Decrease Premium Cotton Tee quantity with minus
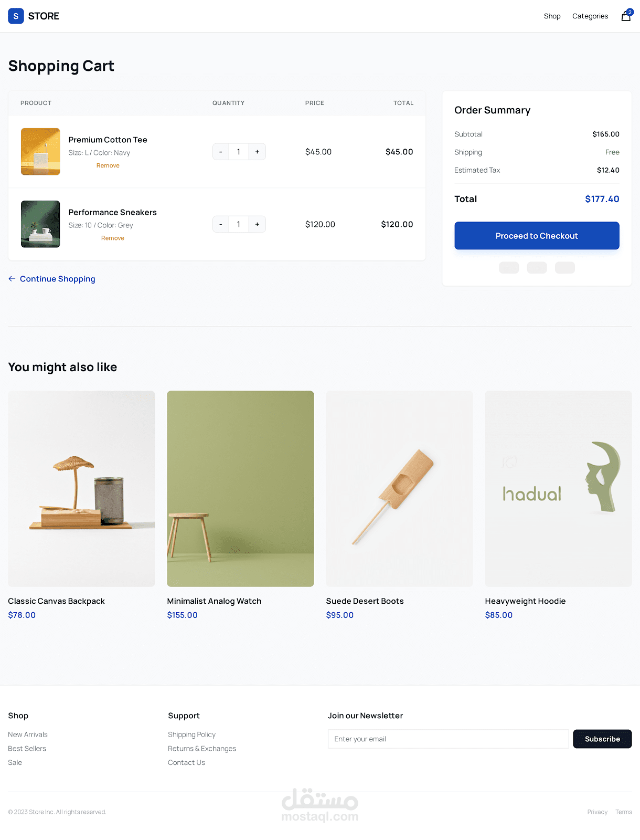 (221, 152)
